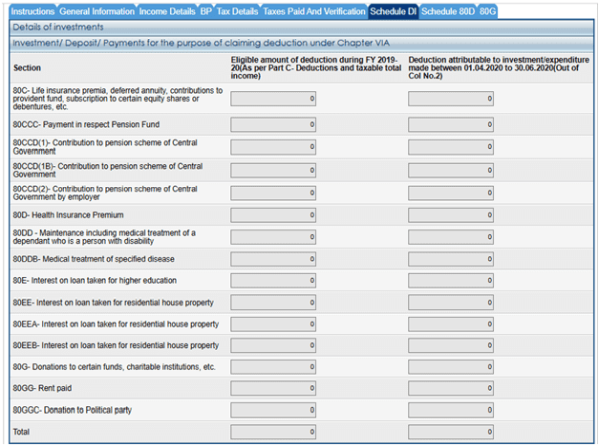Open the Schedule 80D tab
Image resolution: width=600 pixels, height=446 pixels.
point(447,11)
